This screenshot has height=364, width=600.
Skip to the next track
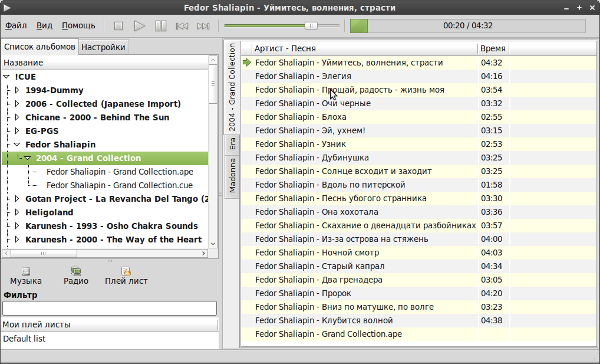tap(203, 26)
